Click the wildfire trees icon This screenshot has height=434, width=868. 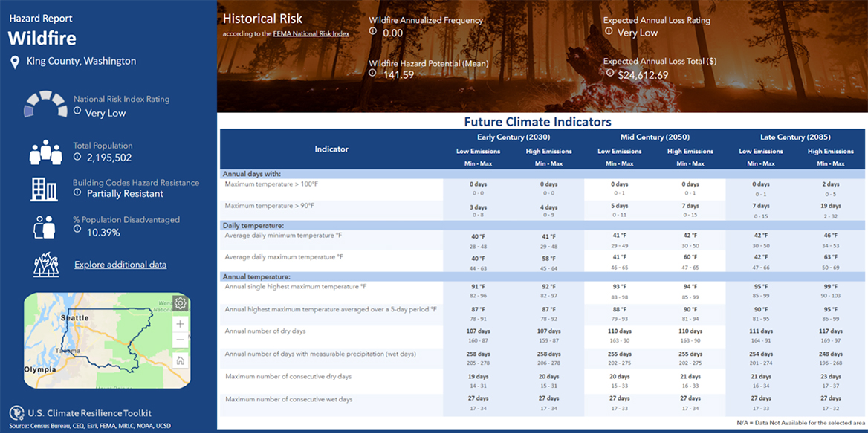pos(45,265)
